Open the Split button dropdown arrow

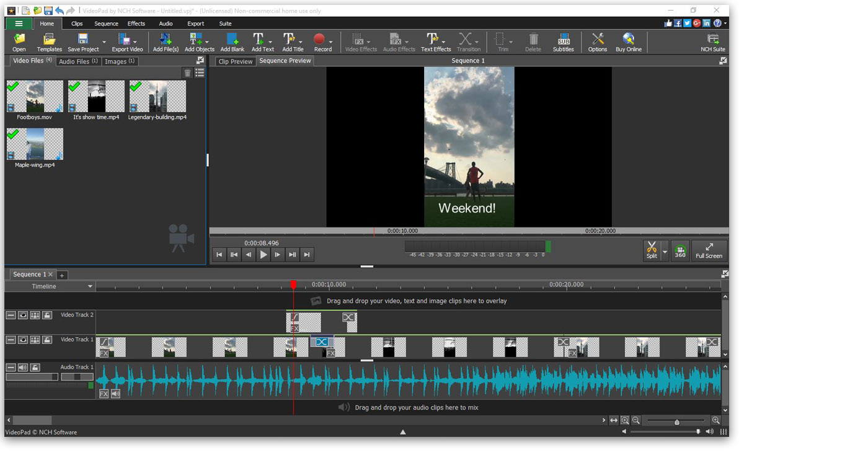click(665, 252)
